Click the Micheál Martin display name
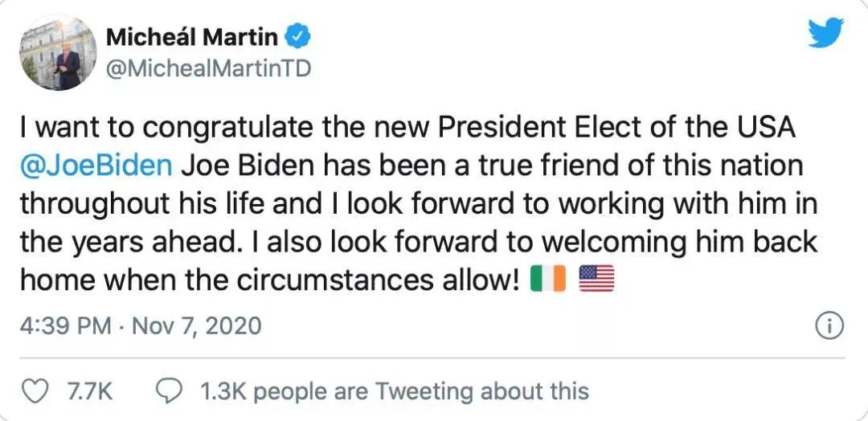This screenshot has width=868, height=421. click(193, 36)
